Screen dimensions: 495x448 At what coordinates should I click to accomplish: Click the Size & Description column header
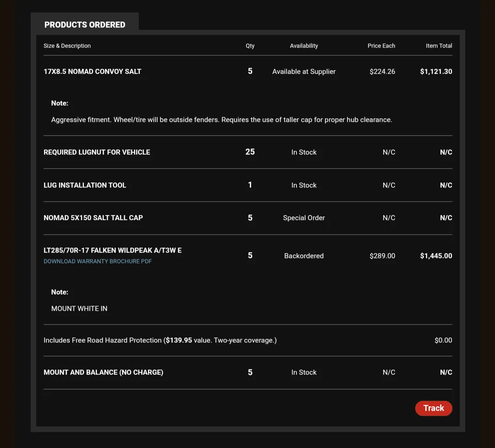67,46
